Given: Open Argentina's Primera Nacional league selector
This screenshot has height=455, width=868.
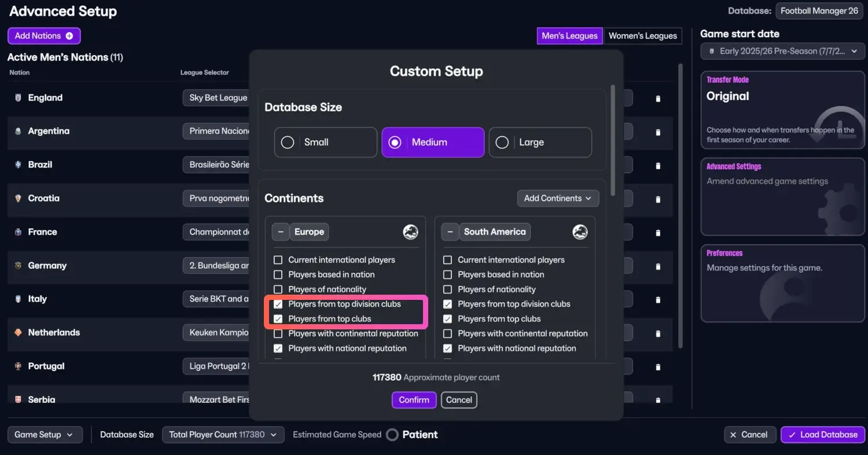Looking at the screenshot, I should 216,131.
